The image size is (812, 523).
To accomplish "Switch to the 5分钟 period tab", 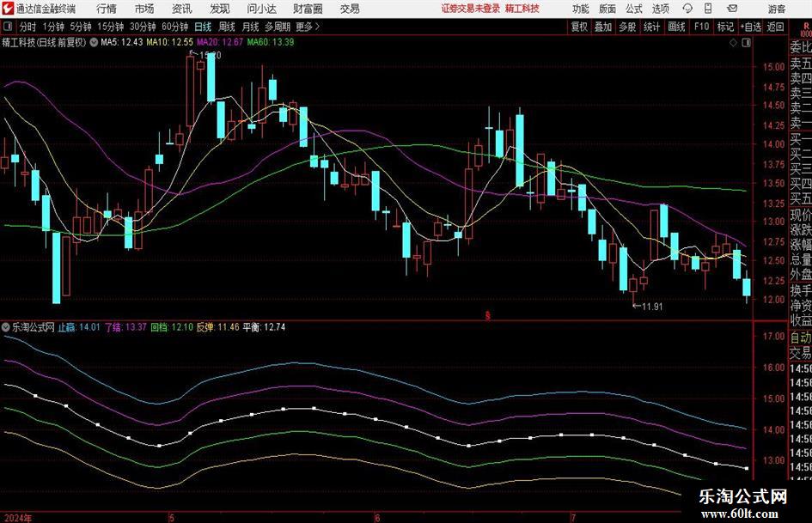I will 80,27.
